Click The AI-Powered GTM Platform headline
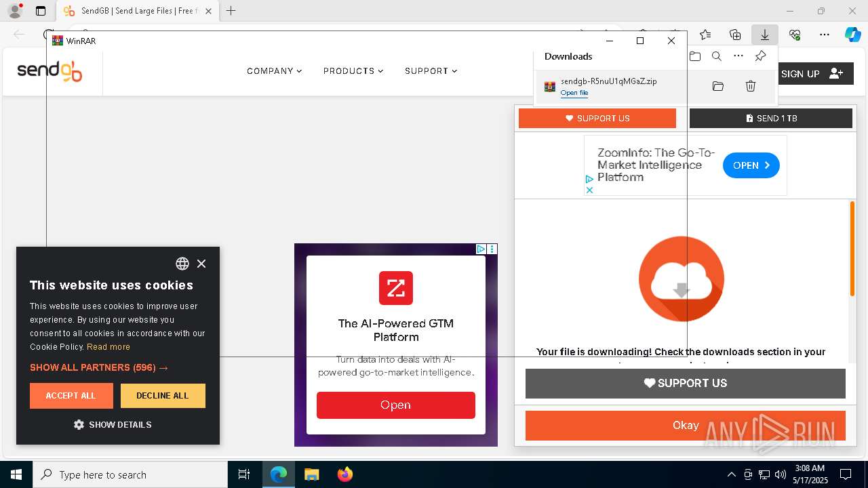This screenshot has height=488, width=868. (x=396, y=330)
